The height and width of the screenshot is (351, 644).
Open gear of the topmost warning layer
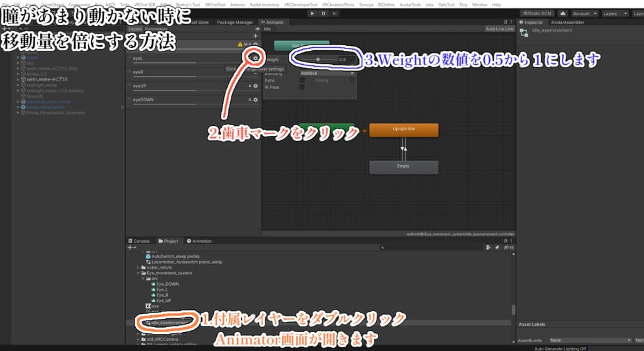point(255,45)
